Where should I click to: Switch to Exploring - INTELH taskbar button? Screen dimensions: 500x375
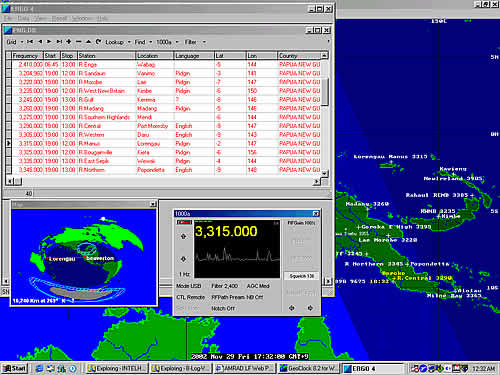point(117,368)
